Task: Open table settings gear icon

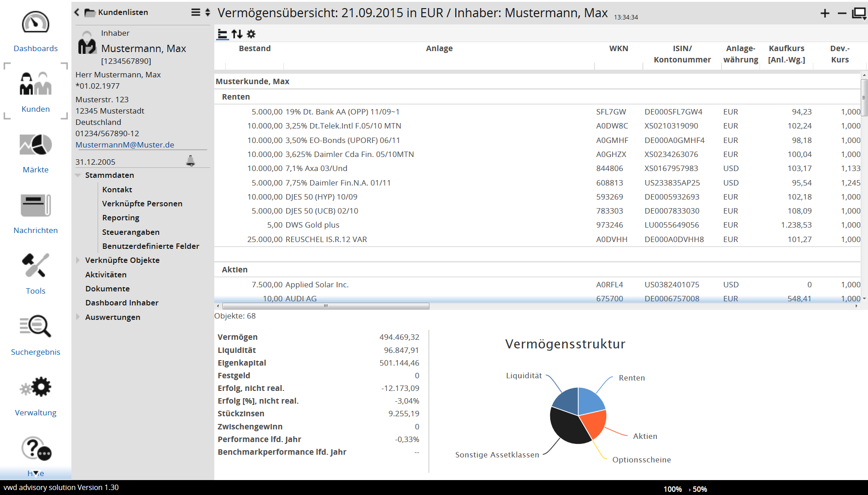Action: click(x=251, y=34)
